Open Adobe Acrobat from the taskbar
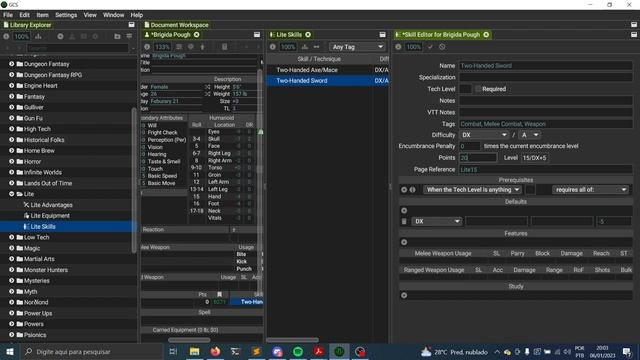 coord(319,351)
